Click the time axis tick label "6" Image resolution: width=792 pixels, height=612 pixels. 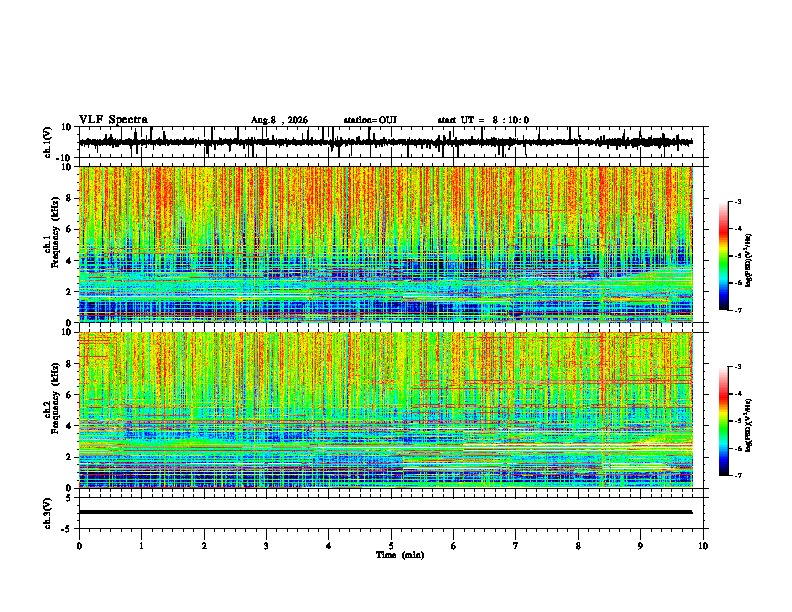[x=454, y=546]
